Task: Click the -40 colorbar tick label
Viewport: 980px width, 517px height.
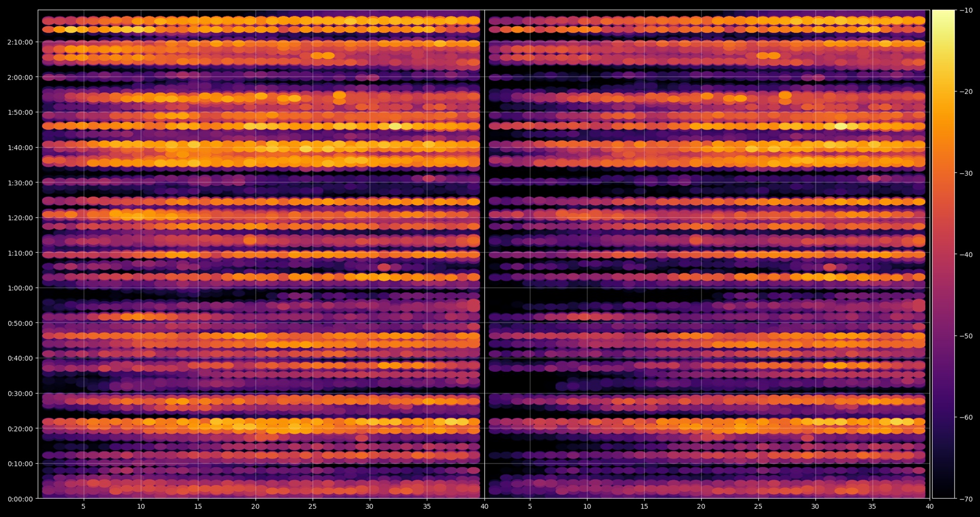Action: pyautogui.click(x=966, y=254)
